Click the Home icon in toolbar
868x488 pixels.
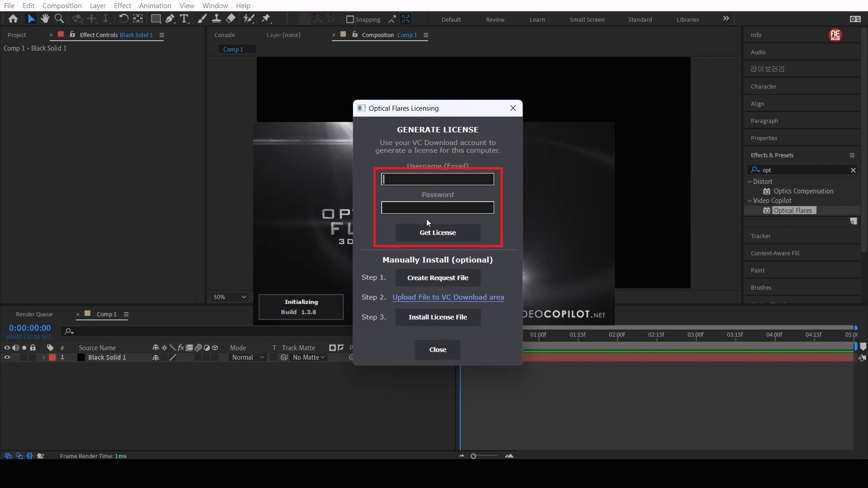[x=13, y=19]
